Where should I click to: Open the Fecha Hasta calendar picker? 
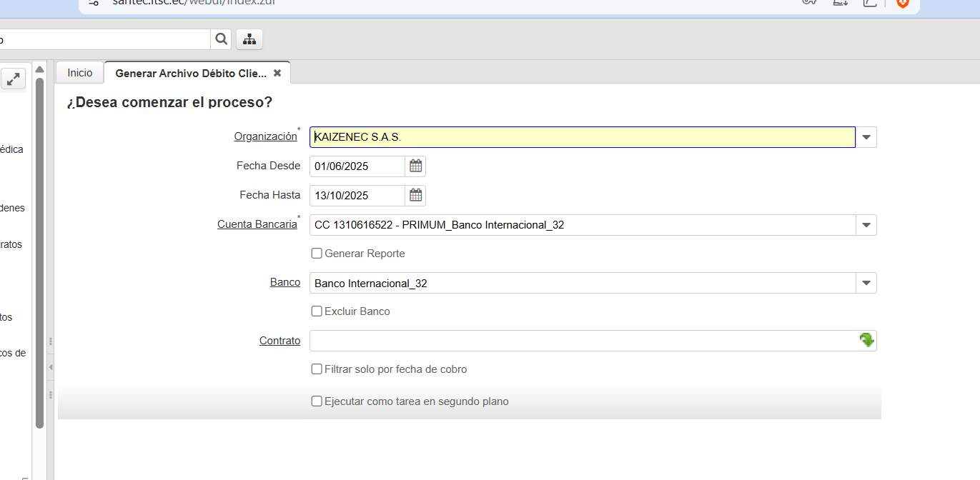tap(415, 195)
